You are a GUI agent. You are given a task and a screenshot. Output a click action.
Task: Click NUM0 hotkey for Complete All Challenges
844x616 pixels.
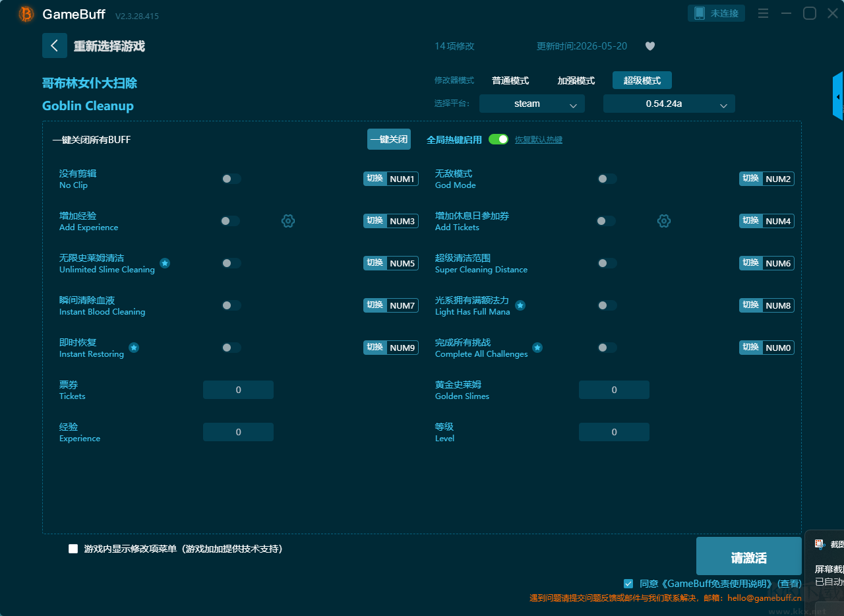pos(767,348)
